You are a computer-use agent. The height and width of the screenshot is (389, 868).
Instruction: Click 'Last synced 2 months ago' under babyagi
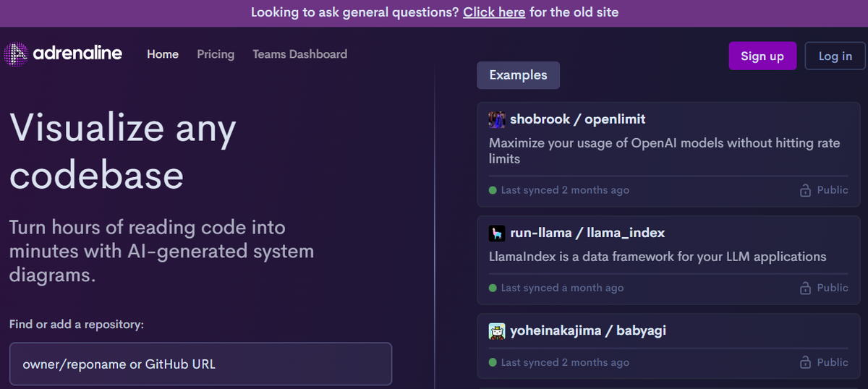pos(565,362)
